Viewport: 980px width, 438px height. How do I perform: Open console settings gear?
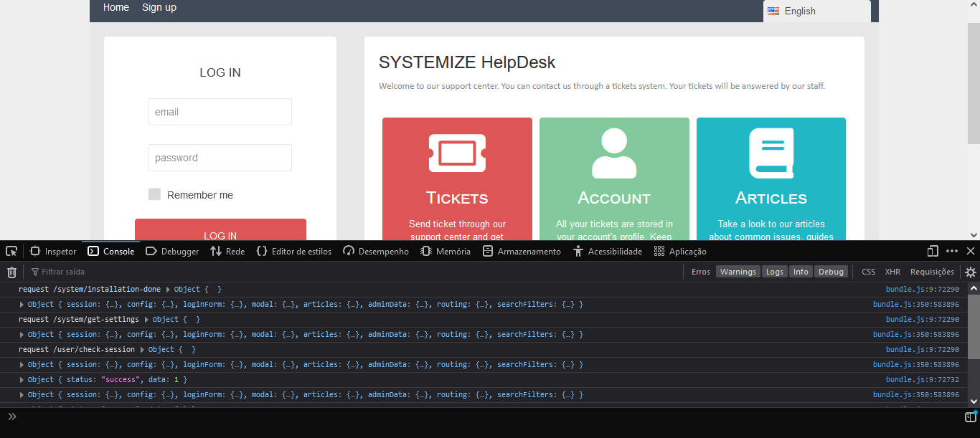click(x=971, y=272)
